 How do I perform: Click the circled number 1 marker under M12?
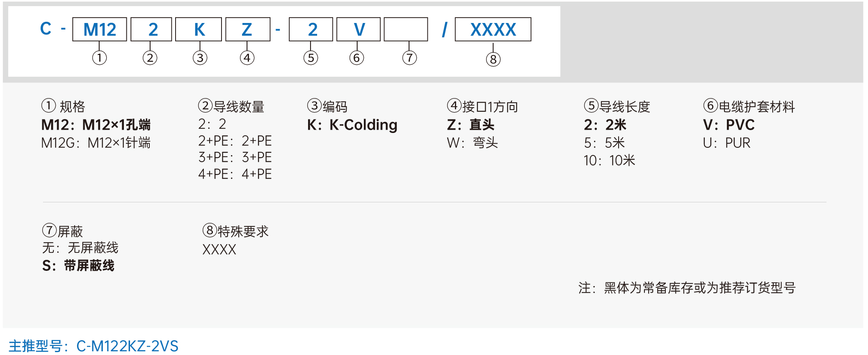tap(99, 58)
